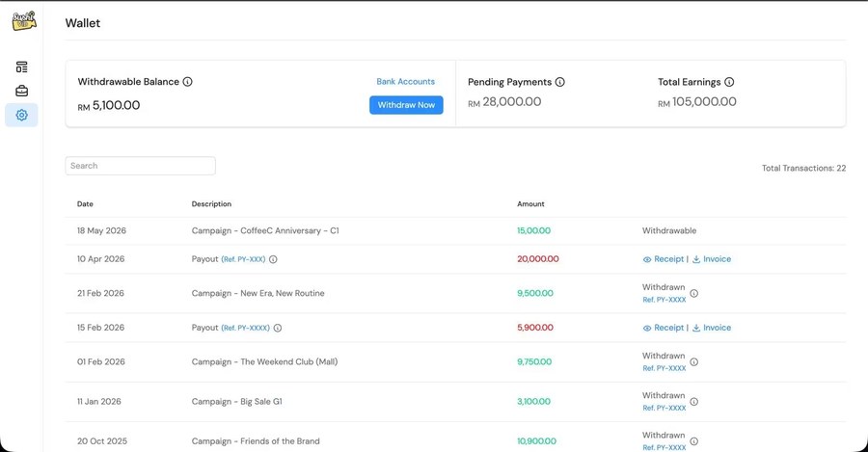Image resolution: width=868 pixels, height=452 pixels.
Task: Click the '01 Feb 2026' date cell
Action: tap(101, 361)
